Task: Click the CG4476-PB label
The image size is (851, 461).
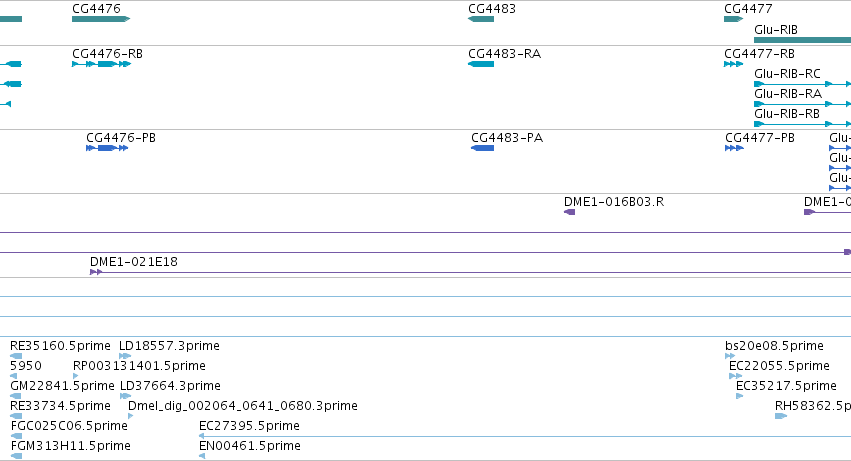Action: tap(121, 138)
